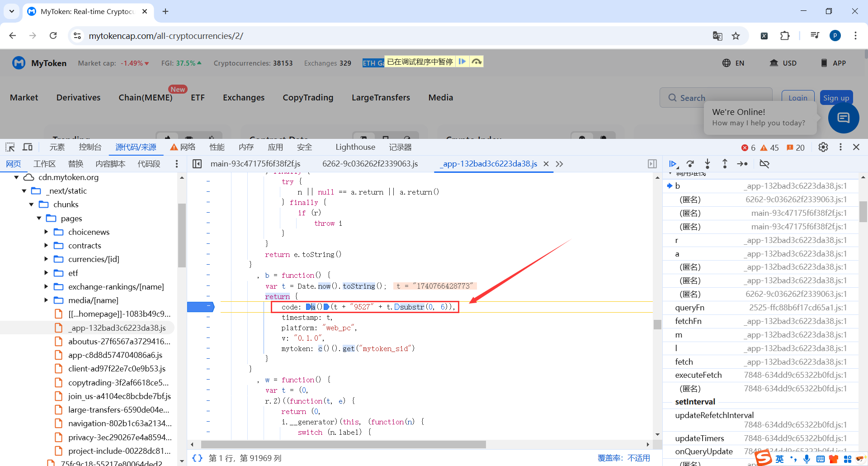Open the Exchanges nav link
This screenshot has height=466, width=868.
pos(244,98)
